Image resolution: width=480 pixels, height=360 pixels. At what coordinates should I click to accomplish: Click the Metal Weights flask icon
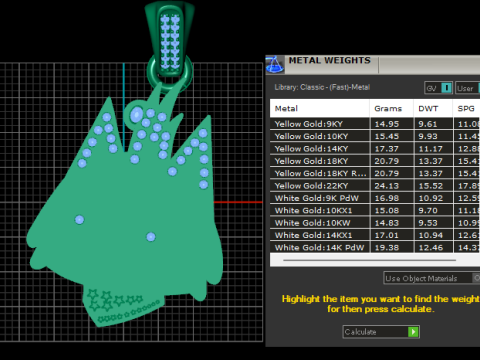coord(275,64)
